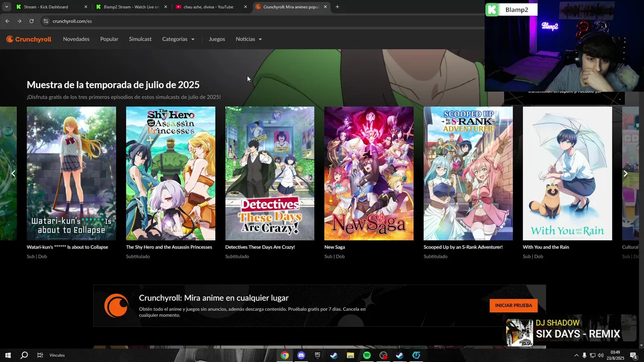Click the browser forward arrow
Viewport: 644px width, 362px height.
tap(19, 21)
